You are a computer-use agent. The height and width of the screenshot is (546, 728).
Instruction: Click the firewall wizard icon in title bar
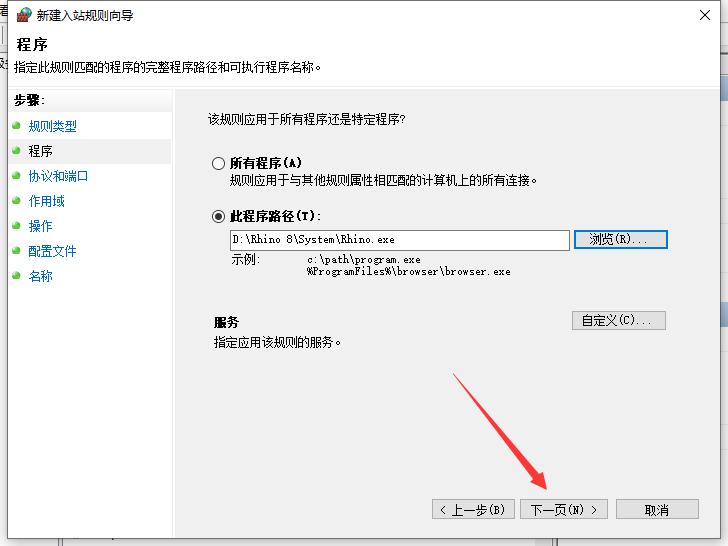(x=23, y=15)
